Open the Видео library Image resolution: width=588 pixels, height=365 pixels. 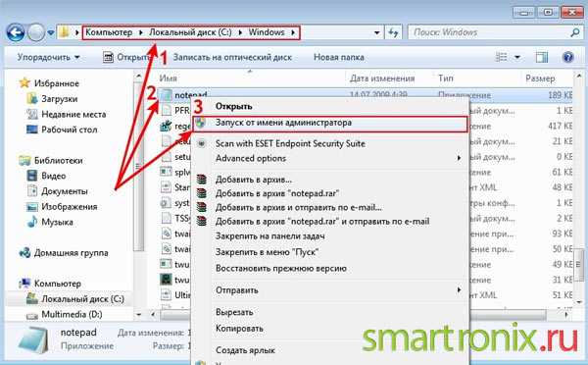(53, 176)
